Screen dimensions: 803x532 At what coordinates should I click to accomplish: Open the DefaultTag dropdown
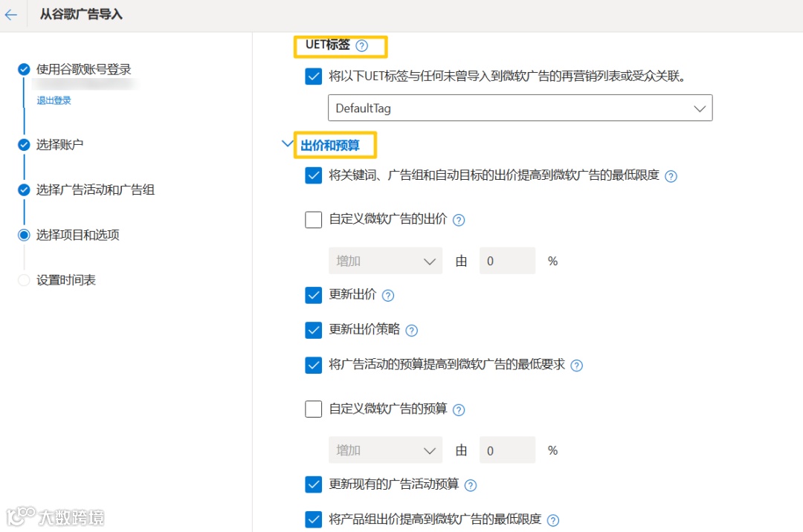pos(520,108)
